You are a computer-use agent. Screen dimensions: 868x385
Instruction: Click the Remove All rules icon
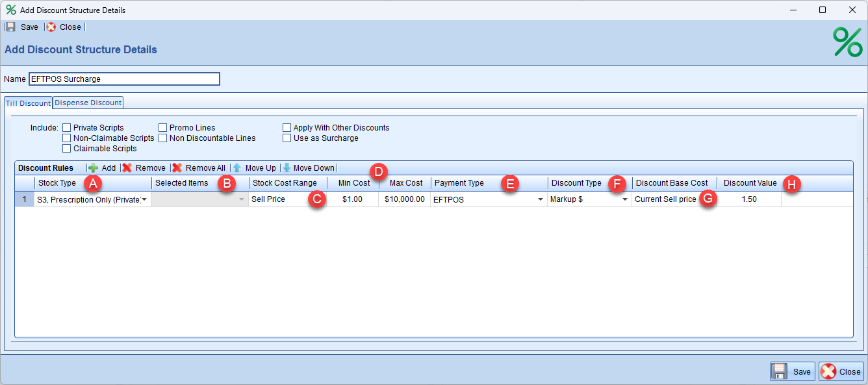[177, 168]
